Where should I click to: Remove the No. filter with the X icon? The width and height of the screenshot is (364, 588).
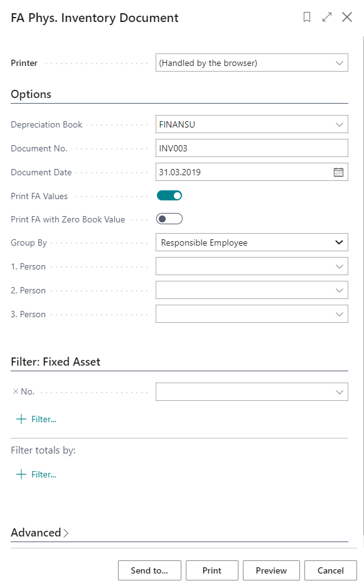click(x=15, y=391)
